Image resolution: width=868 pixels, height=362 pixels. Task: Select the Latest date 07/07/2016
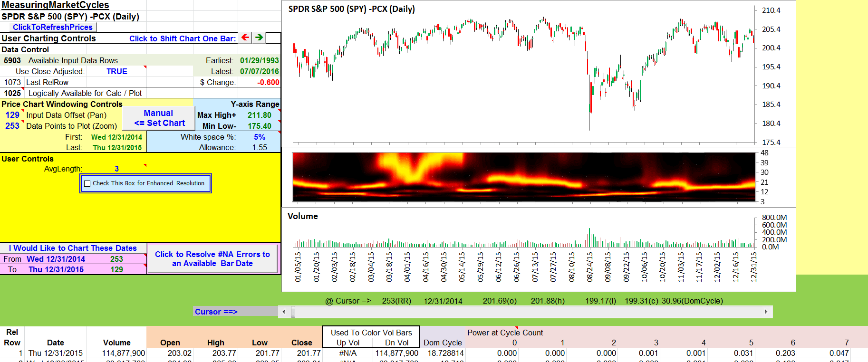pyautogui.click(x=259, y=71)
